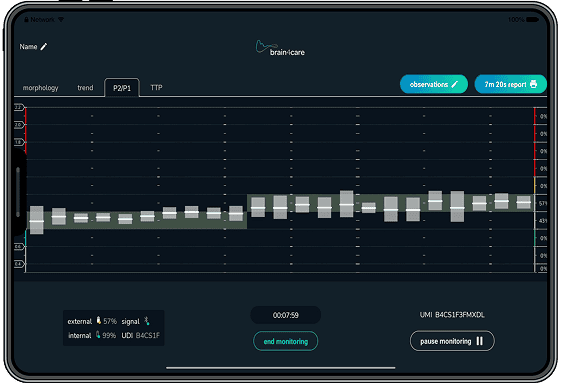Select the 0.6 y-axis marker

(x=19, y=247)
